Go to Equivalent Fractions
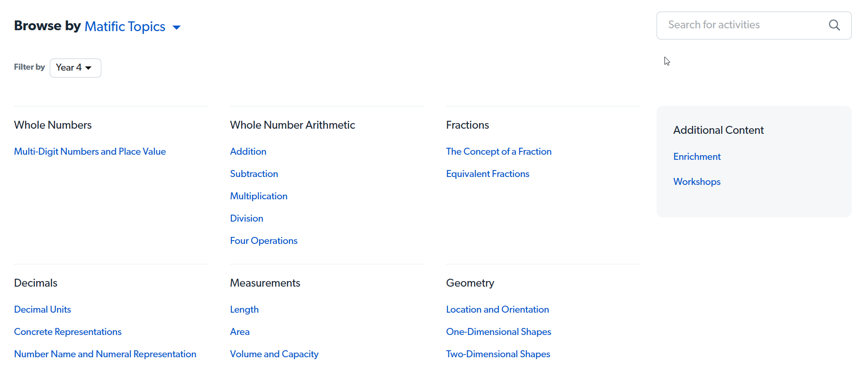The width and height of the screenshot is (868, 367). click(x=487, y=174)
